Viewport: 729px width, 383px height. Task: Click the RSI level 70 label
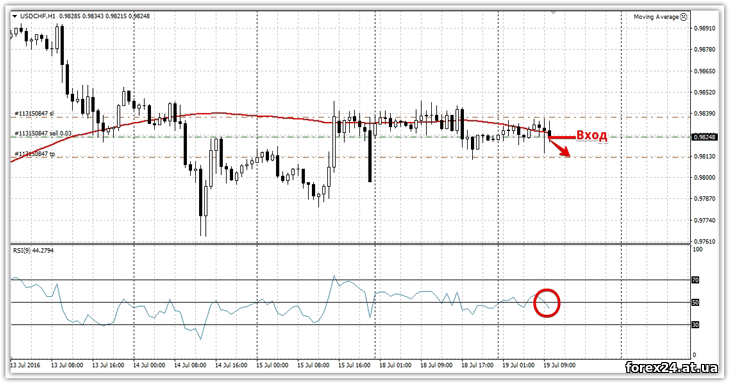(x=696, y=280)
